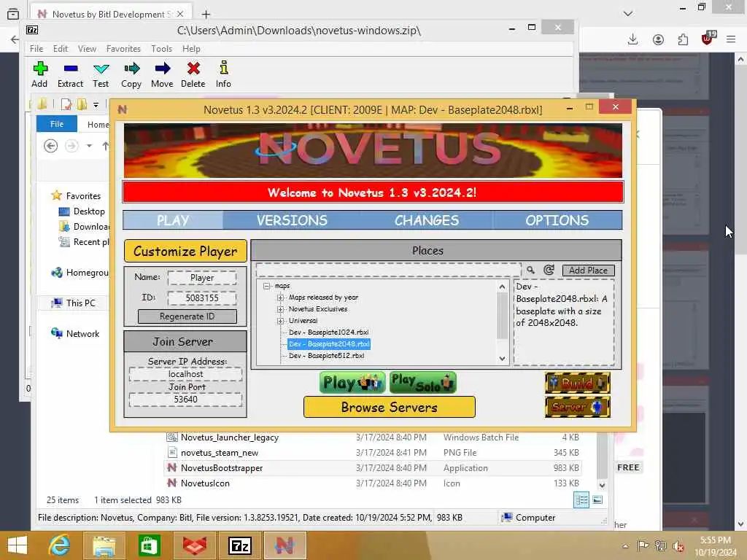The image size is (747, 560).
Task: Open the browser account icon
Action: 659,39
